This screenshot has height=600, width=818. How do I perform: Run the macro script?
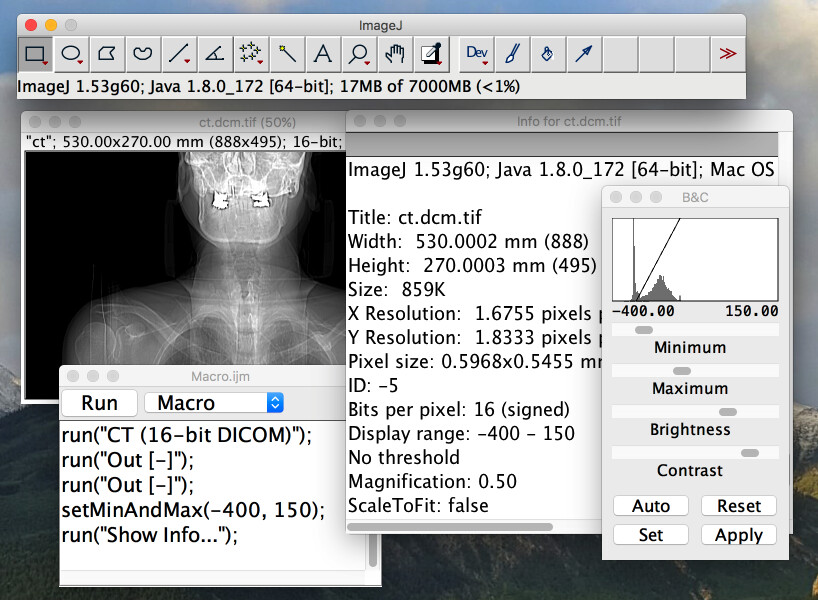click(99, 402)
